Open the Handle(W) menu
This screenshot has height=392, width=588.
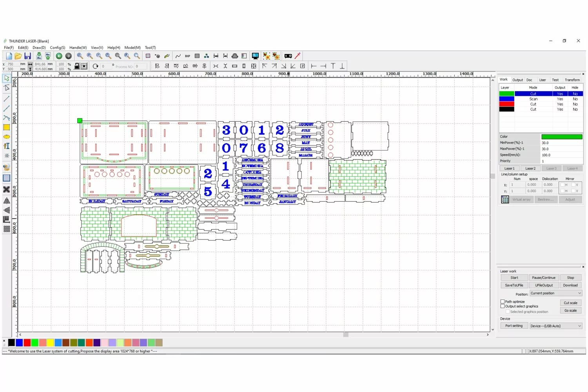(x=78, y=47)
